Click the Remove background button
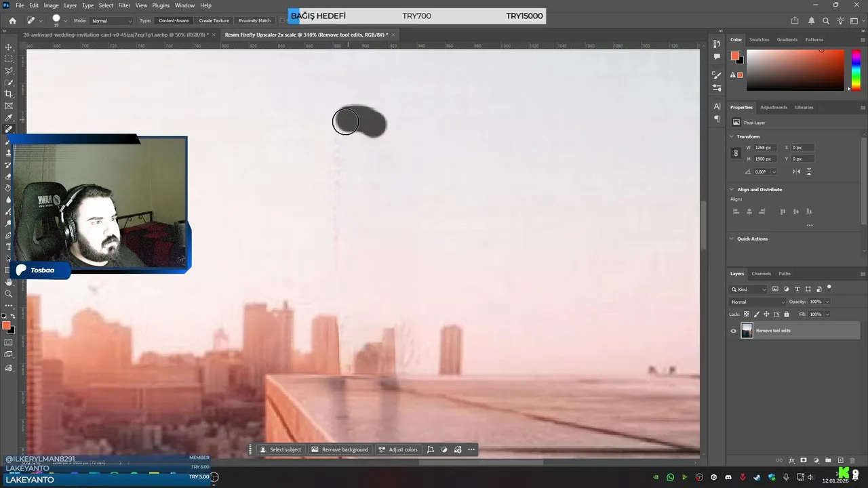868x488 pixels. coord(340,449)
